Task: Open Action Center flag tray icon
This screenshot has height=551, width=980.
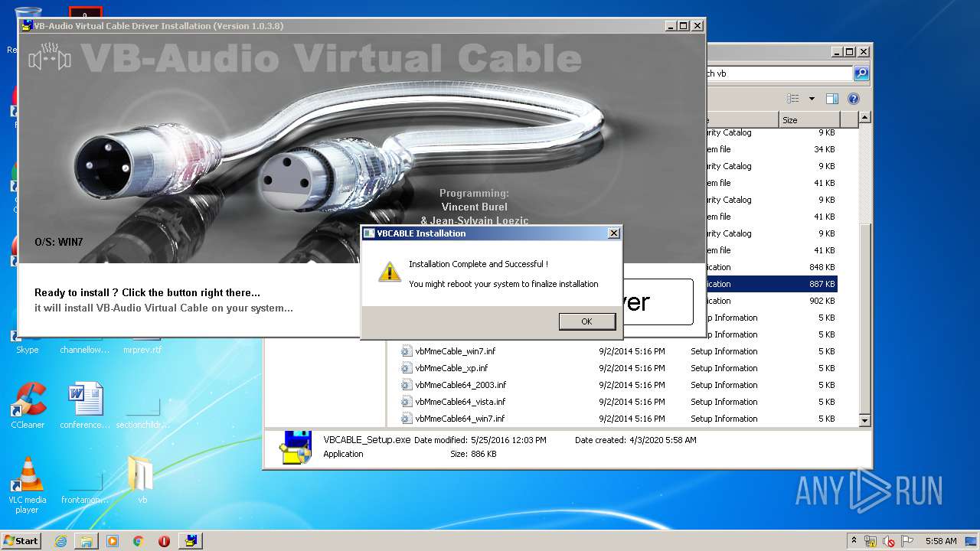Action: tap(907, 541)
